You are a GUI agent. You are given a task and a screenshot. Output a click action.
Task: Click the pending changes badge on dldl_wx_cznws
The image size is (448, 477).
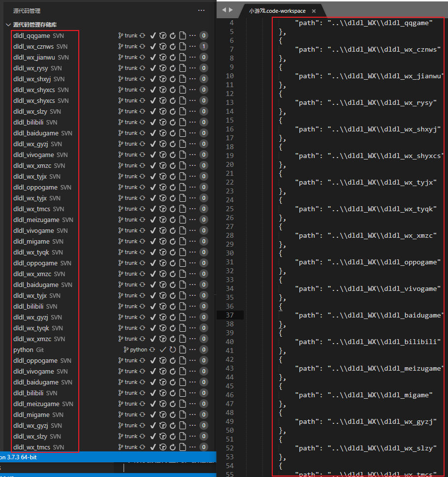click(x=204, y=46)
